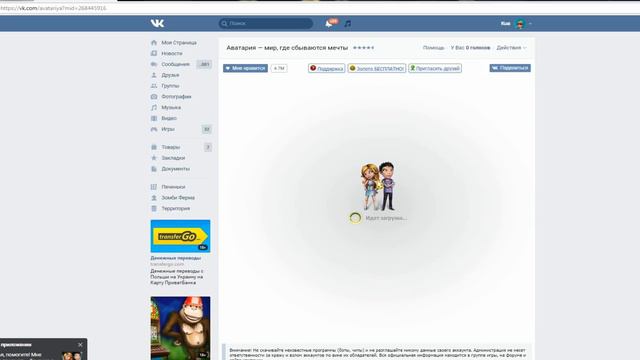Click the document icon beside Документы
Viewport: 640px width, 360px height.
pyautogui.click(x=154, y=169)
